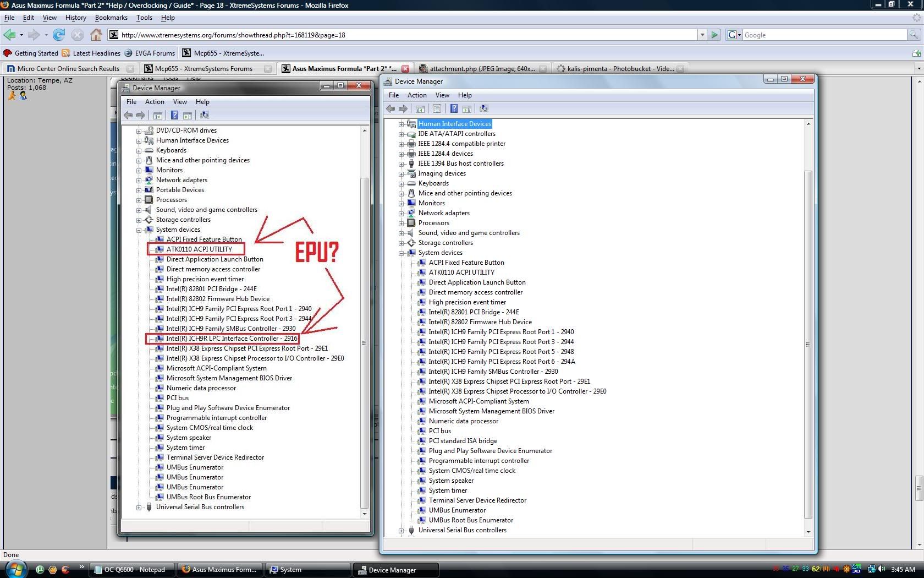Image resolution: width=924 pixels, height=578 pixels.
Task: Close the Asus Maximus Formula tab
Action: [405, 69]
